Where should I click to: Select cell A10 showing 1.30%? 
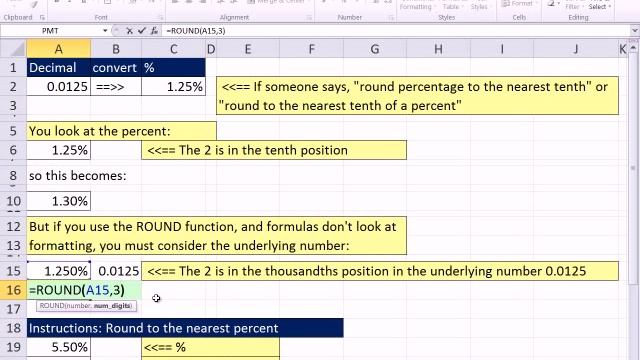pyautogui.click(x=59, y=201)
